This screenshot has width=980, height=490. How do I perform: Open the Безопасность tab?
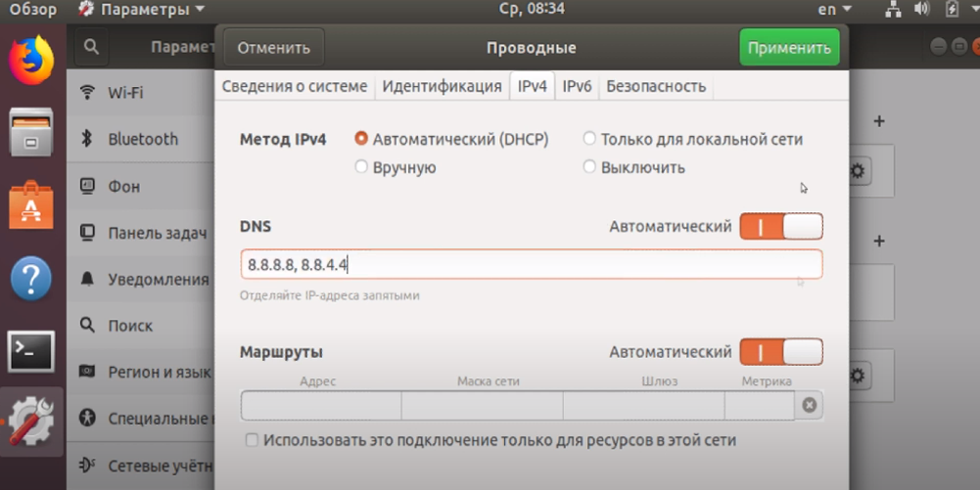click(655, 86)
